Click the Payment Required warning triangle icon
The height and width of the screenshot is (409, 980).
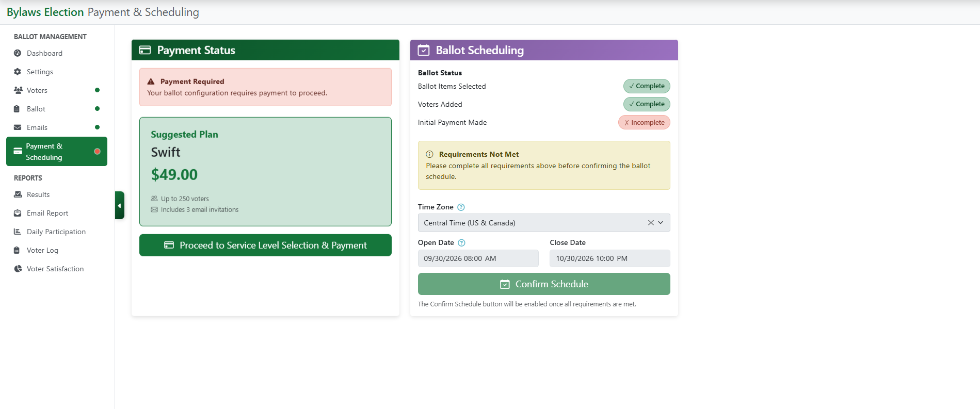(x=151, y=81)
